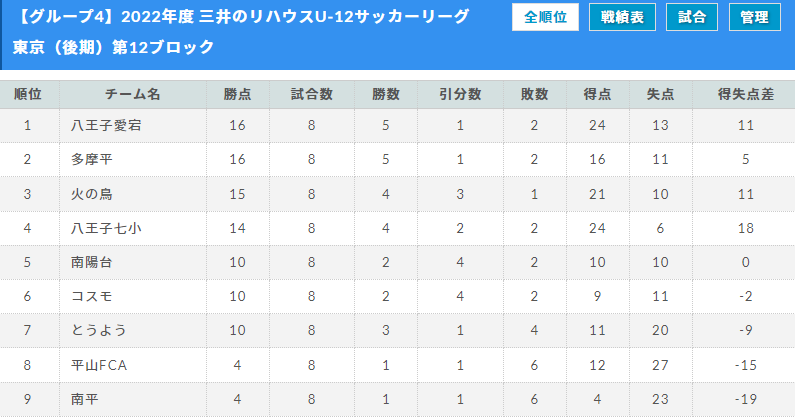Open the 試合 tab

(x=692, y=18)
